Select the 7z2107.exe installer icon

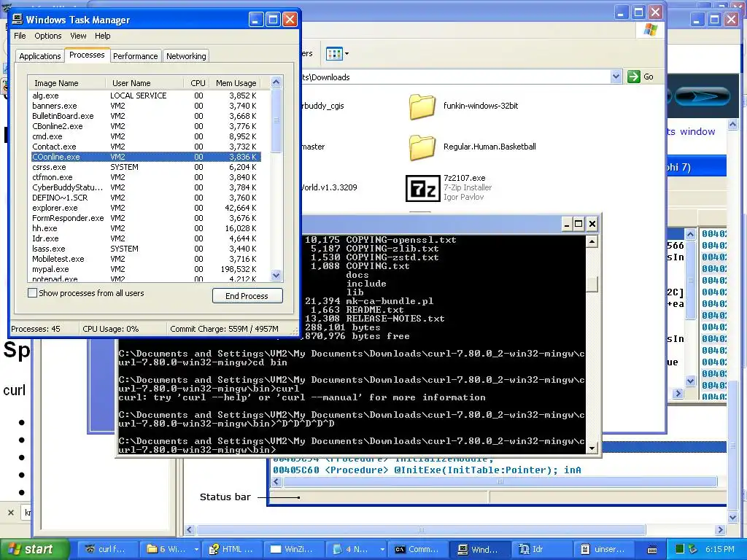pyautogui.click(x=423, y=188)
